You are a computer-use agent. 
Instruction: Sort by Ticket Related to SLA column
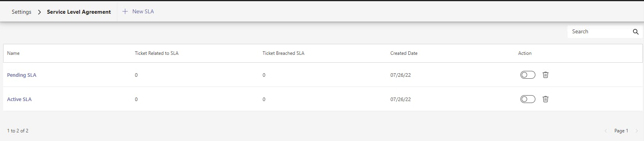pyautogui.click(x=156, y=53)
